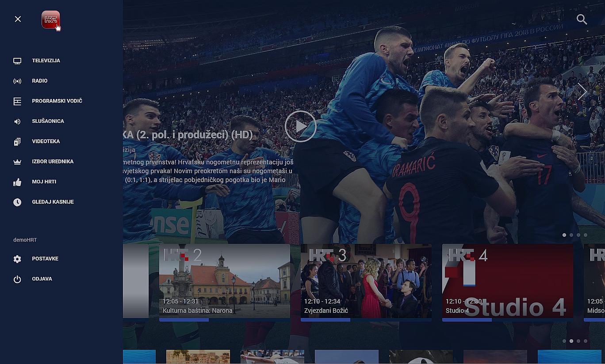Click progress bar under HRT 2 card
The image size is (605, 364).
[x=225, y=320]
